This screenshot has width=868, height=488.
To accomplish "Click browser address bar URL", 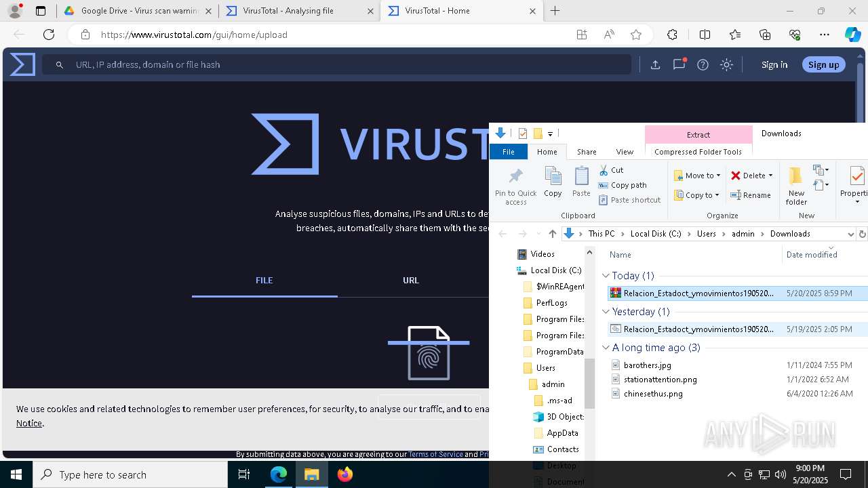I will point(195,35).
